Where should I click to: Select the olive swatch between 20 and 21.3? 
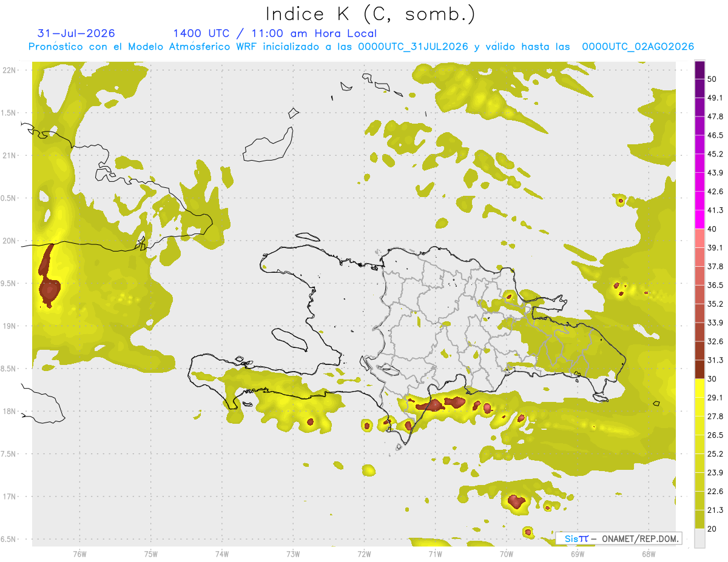tap(699, 520)
